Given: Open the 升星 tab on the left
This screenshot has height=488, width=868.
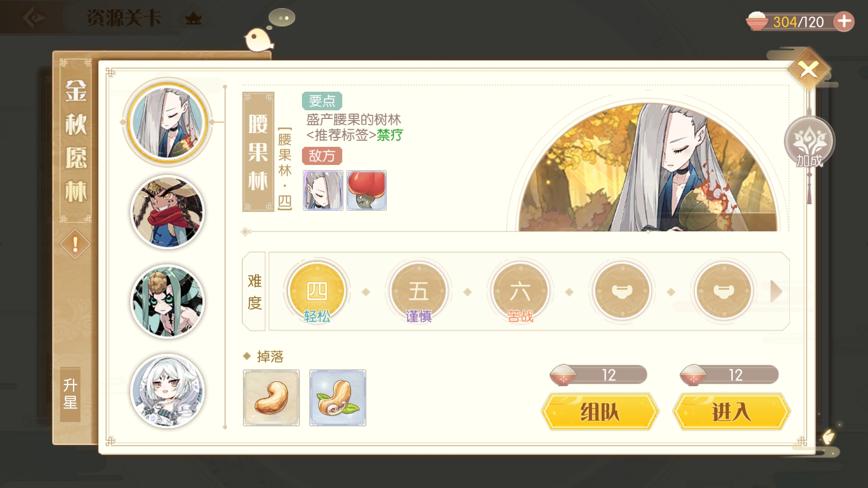Looking at the screenshot, I should point(70,394).
